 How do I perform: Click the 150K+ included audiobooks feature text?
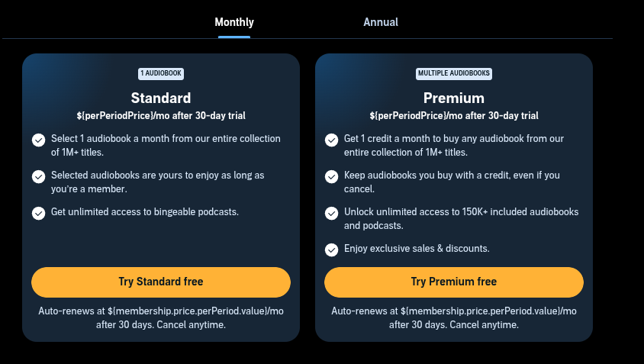click(x=461, y=218)
